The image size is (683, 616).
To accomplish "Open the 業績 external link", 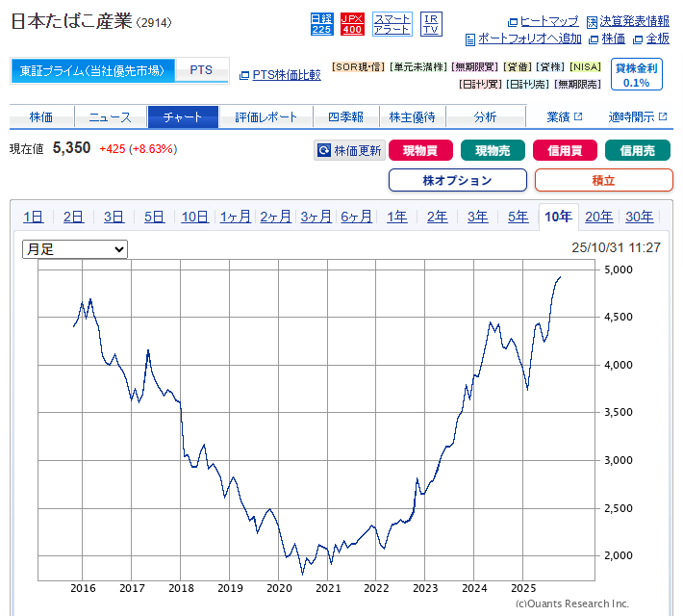I will pyautogui.click(x=565, y=116).
